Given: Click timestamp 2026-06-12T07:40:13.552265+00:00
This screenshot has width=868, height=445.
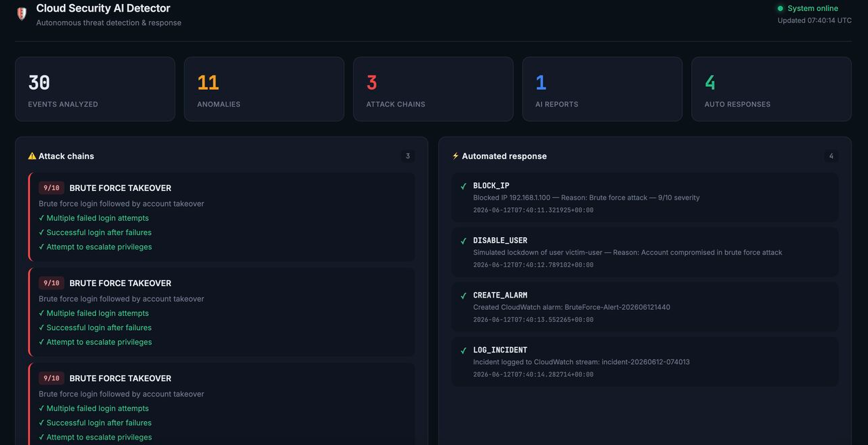Looking at the screenshot, I should click(534, 320).
